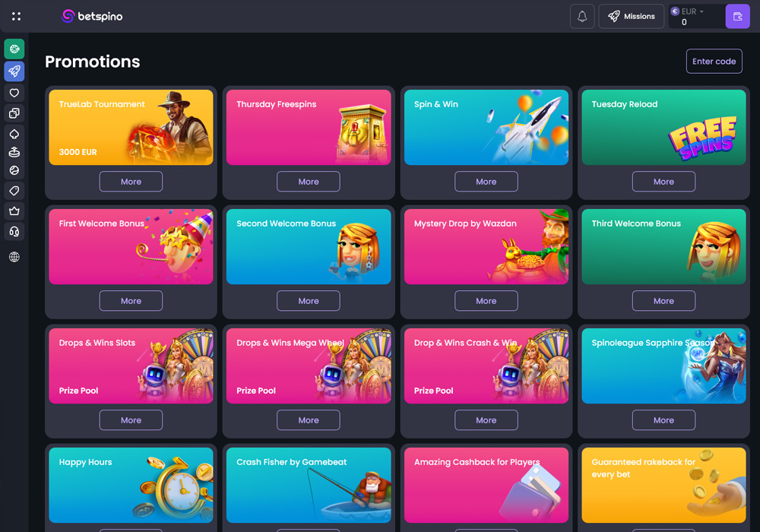This screenshot has width=760, height=532.
Task: Open the crown sidebar icon
Action: pyautogui.click(x=14, y=211)
